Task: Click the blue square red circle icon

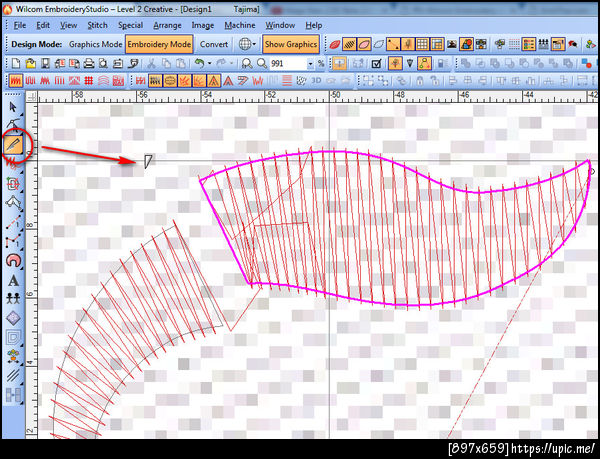Action: point(586,63)
